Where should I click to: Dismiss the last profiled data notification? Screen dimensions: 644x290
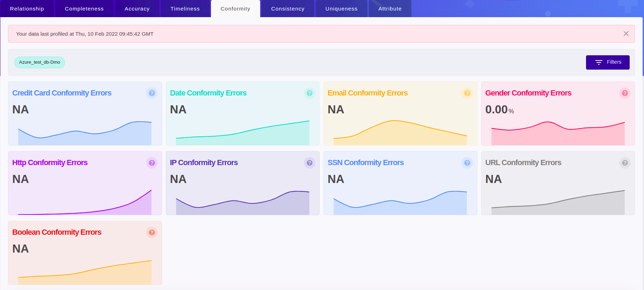pyautogui.click(x=626, y=34)
